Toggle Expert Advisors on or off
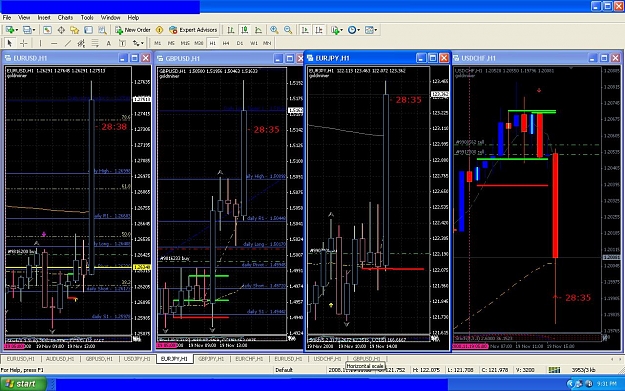This screenshot has height=391, width=625. pyautogui.click(x=193, y=30)
